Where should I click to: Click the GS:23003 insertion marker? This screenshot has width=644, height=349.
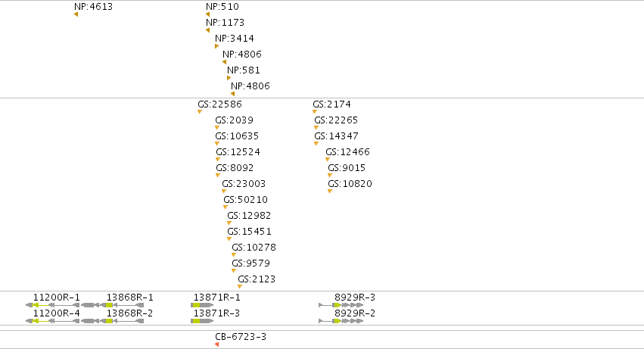[x=224, y=191]
